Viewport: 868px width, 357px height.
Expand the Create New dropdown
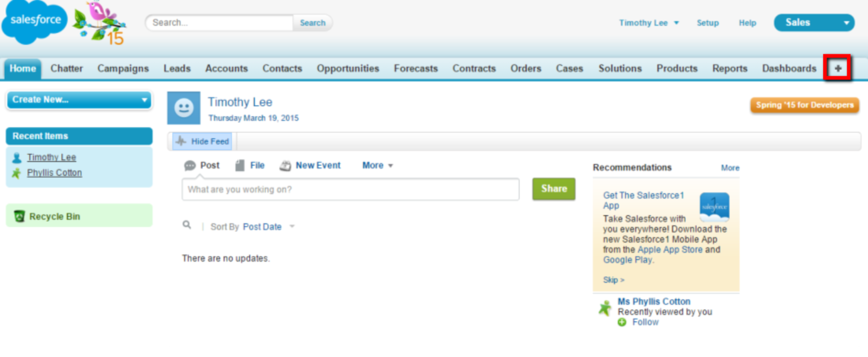79,100
